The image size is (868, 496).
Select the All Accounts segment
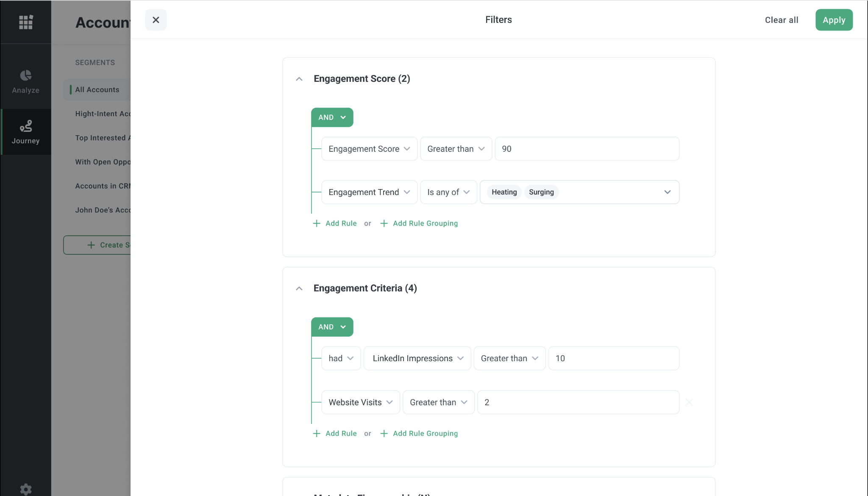coord(97,89)
